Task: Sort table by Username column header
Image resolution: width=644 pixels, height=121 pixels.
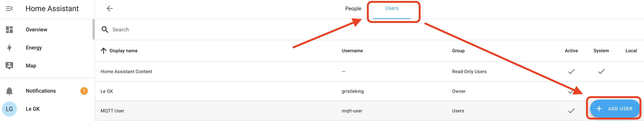Action: 352,51
